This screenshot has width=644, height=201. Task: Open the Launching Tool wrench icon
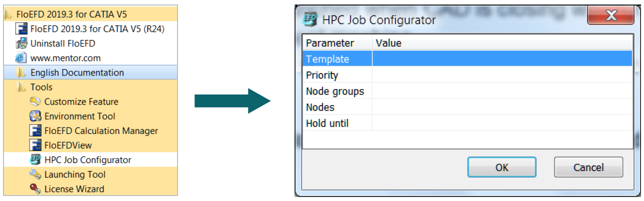click(35, 174)
